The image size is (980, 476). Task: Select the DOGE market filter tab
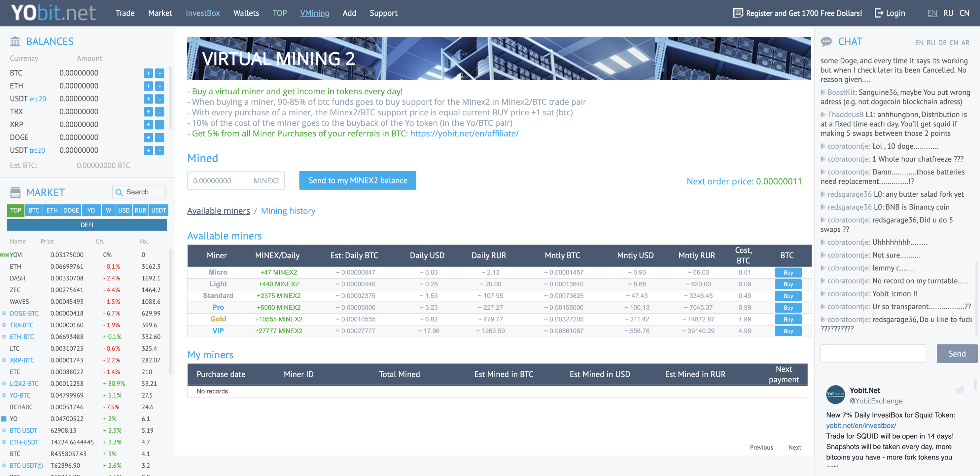[71, 210]
